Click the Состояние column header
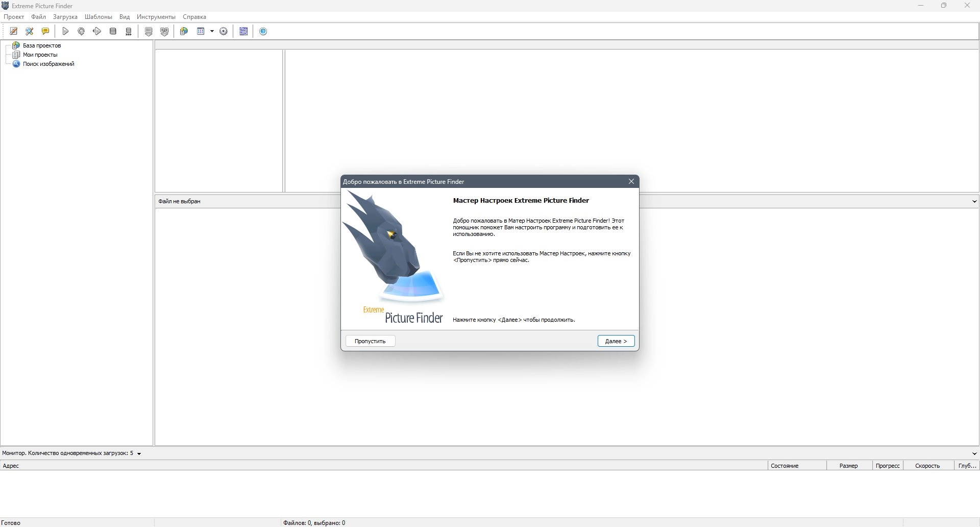The height and width of the screenshot is (527, 980). [797, 466]
